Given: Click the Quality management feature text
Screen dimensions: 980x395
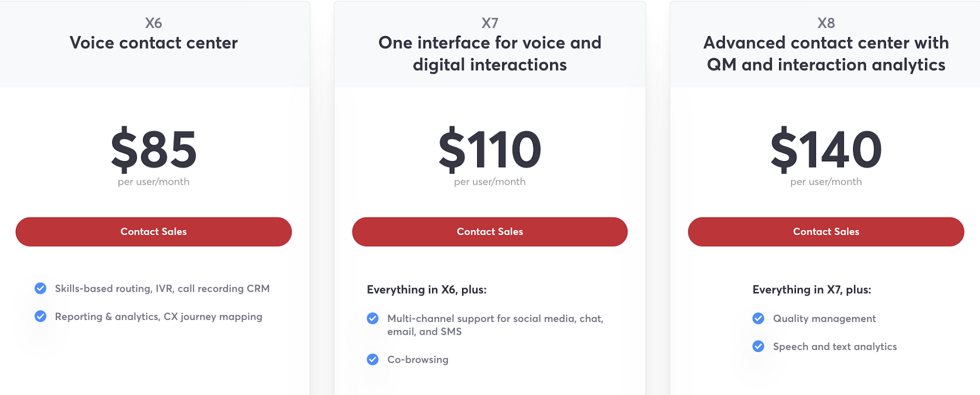Looking at the screenshot, I should [824, 319].
